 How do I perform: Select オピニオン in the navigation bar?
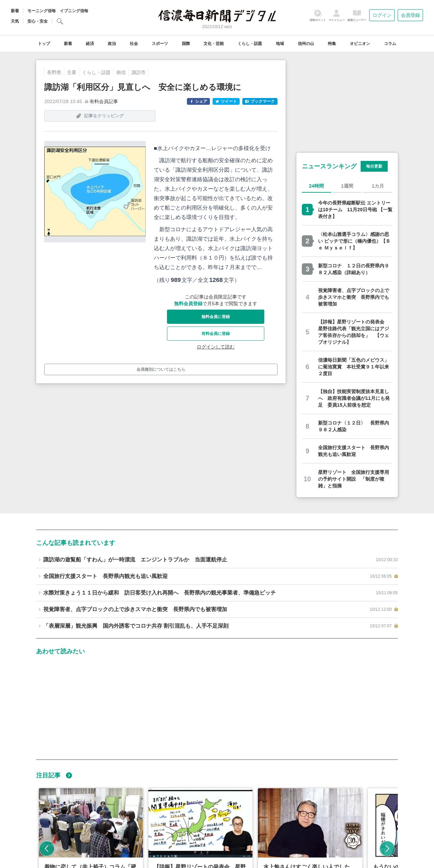click(360, 44)
